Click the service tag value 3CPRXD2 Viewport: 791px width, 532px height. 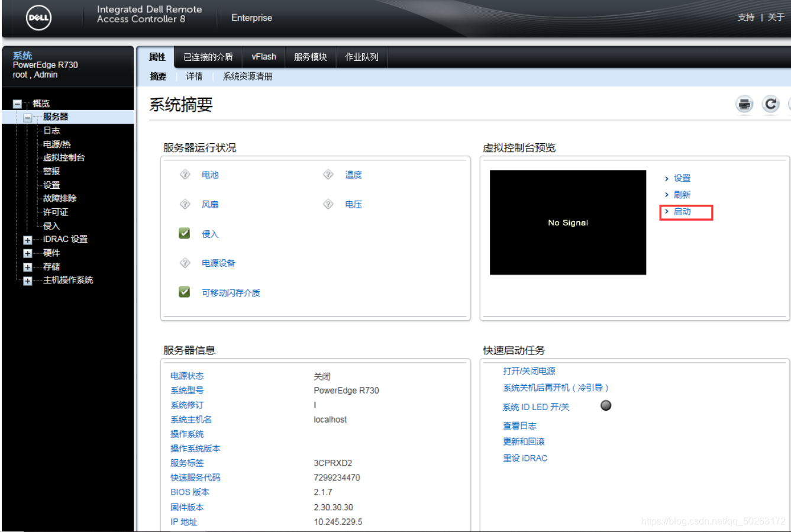coord(333,463)
